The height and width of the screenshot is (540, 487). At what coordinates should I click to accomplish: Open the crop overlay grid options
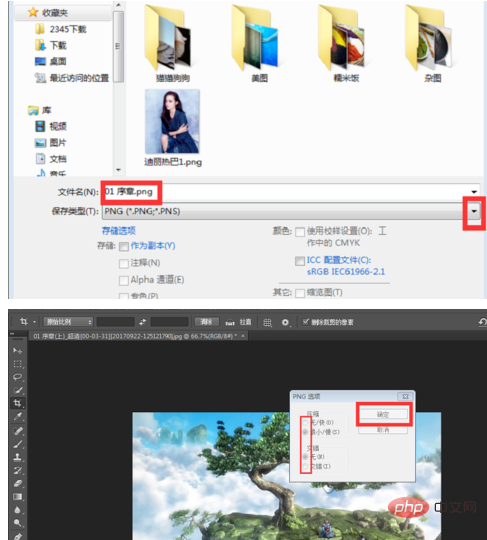coord(267,322)
